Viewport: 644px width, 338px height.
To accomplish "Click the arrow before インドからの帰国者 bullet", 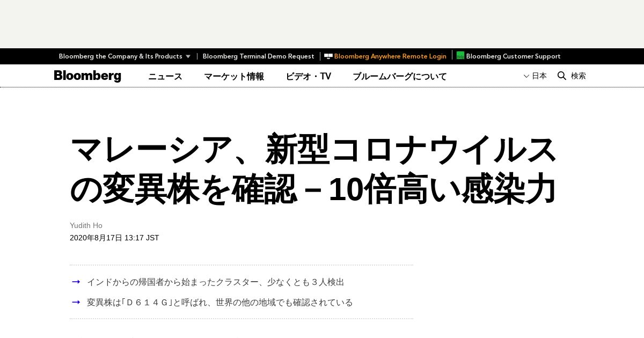I will [76, 282].
